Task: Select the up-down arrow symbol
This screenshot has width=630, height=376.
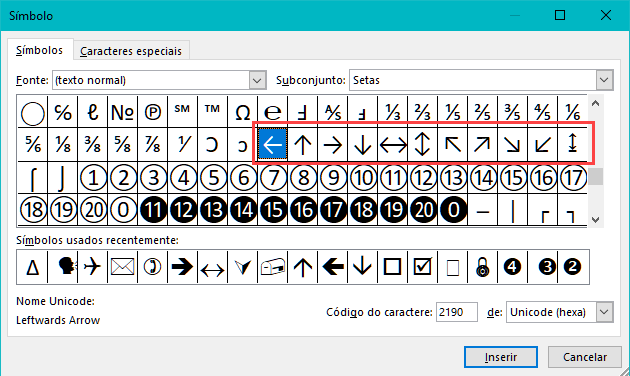Action: (423, 145)
